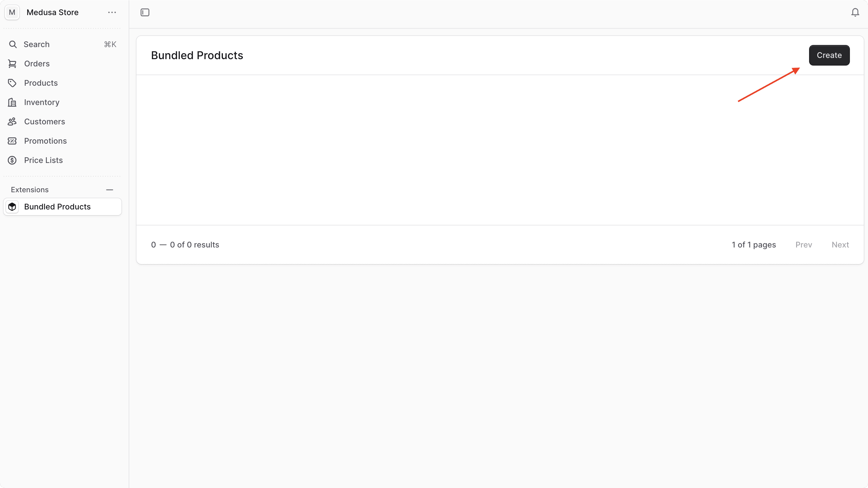Open Promotions using its discount icon

12,141
